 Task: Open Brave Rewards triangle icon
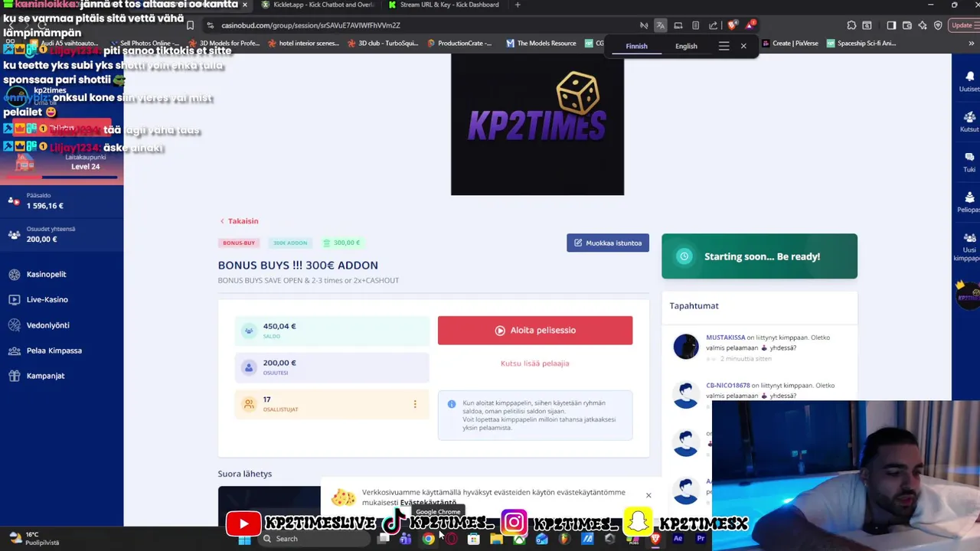click(x=751, y=25)
